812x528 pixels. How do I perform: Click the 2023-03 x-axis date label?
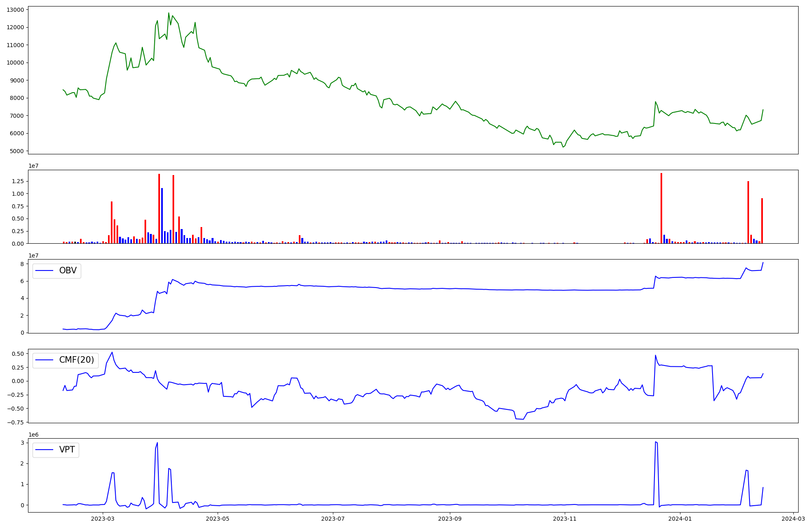103,519
